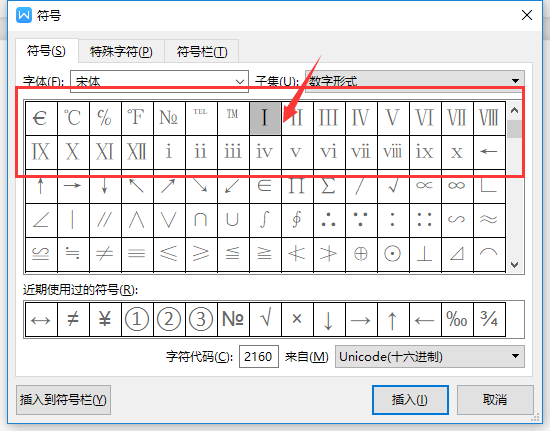Viewport: 550px width, 431px height.
Task: Select the integral ∫ symbol
Action: tap(265, 220)
